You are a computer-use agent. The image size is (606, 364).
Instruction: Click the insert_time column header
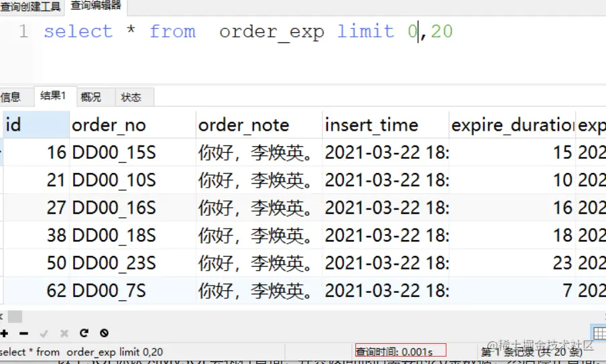click(385, 125)
